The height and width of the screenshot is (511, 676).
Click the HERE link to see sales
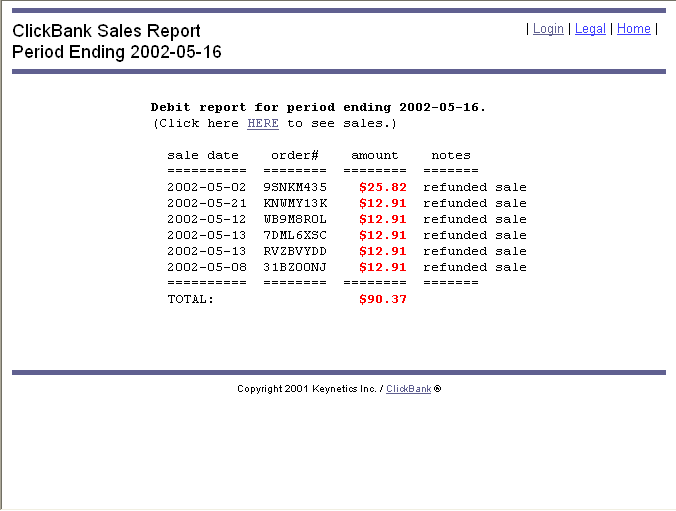click(263, 123)
